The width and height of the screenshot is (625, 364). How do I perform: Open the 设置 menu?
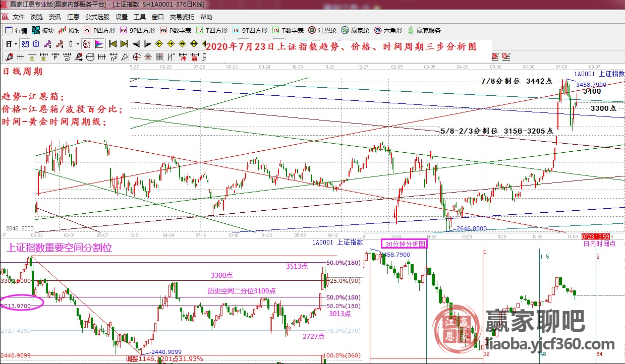click(x=122, y=17)
